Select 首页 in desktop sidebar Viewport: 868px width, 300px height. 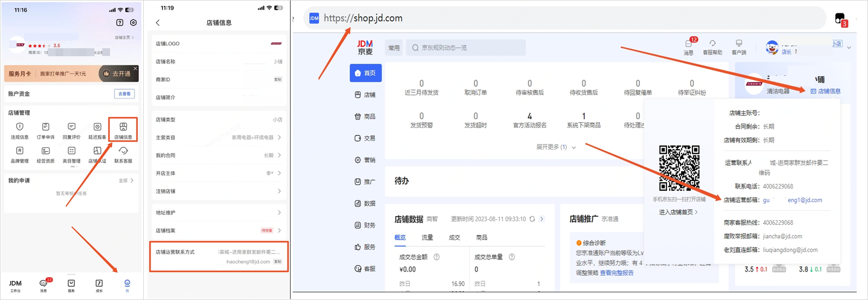point(366,73)
